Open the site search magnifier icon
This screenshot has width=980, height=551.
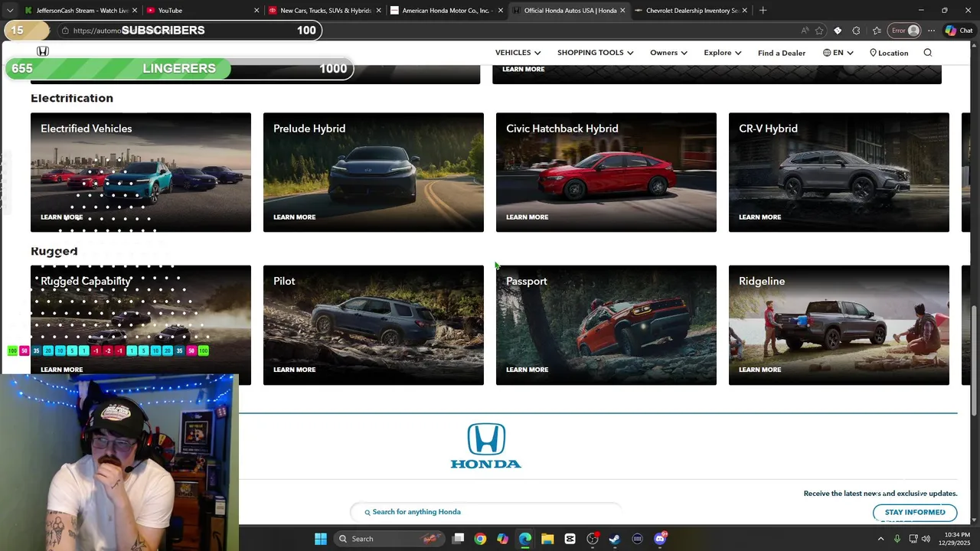tap(927, 53)
